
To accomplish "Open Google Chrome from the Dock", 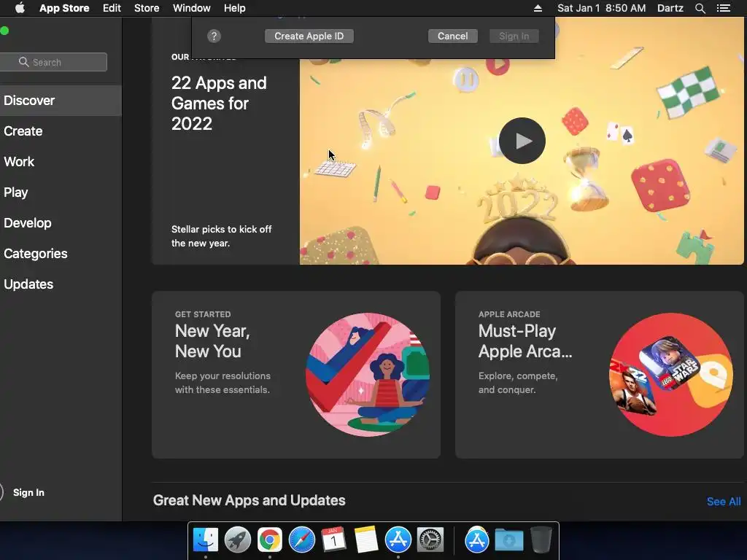I will pyautogui.click(x=270, y=540).
